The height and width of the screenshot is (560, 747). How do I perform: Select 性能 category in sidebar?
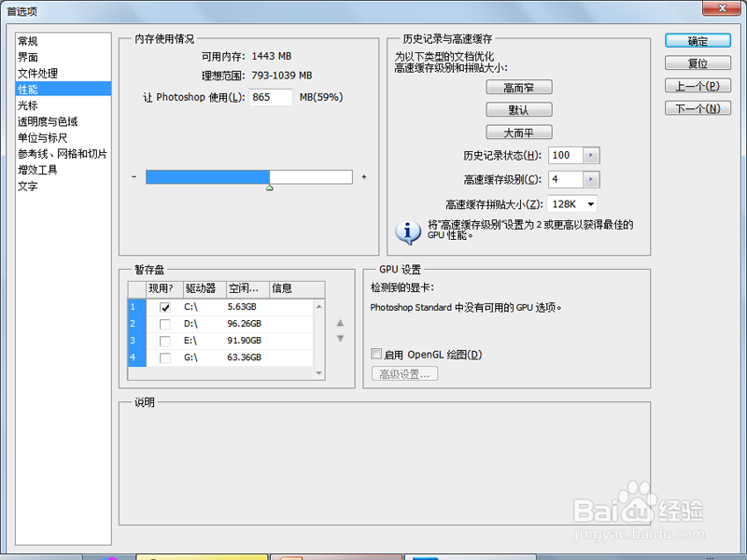coord(63,89)
